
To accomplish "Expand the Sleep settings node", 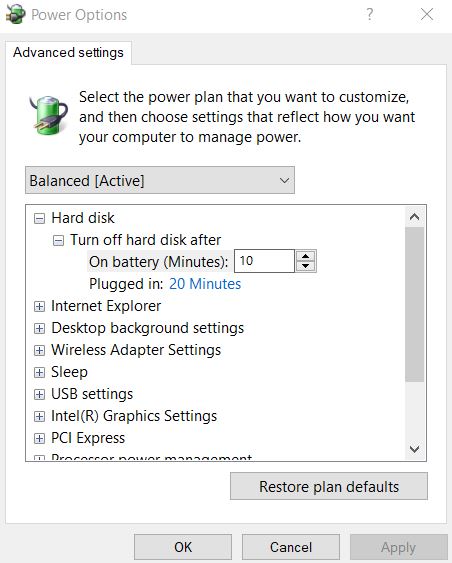I will coord(39,372).
